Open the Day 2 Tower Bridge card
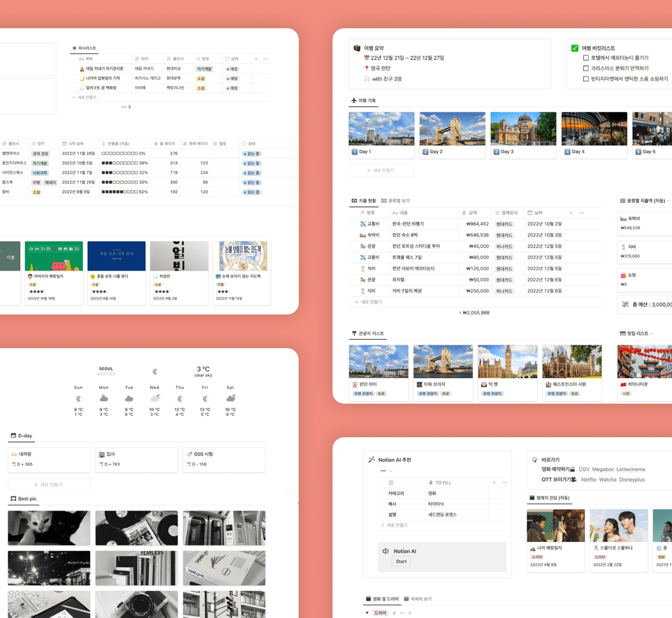 (452, 135)
